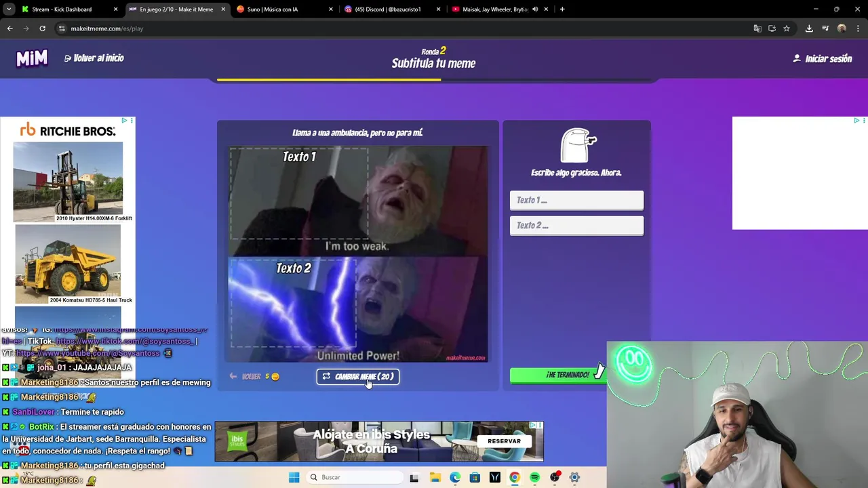This screenshot has width=868, height=488.
Task: Go back via Volver al inicio
Action: point(94,58)
